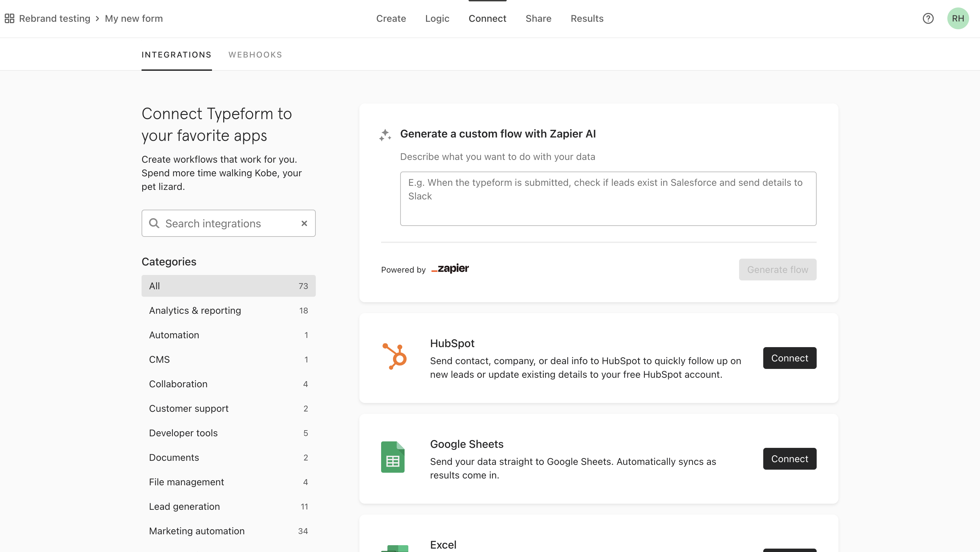Image resolution: width=980 pixels, height=552 pixels.
Task: Open My new form breadcrumb
Action: click(x=133, y=18)
